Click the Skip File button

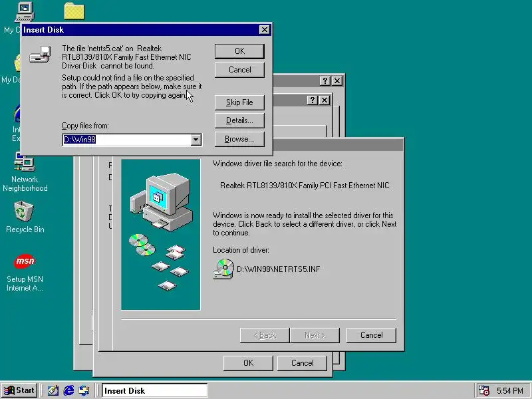click(x=239, y=102)
